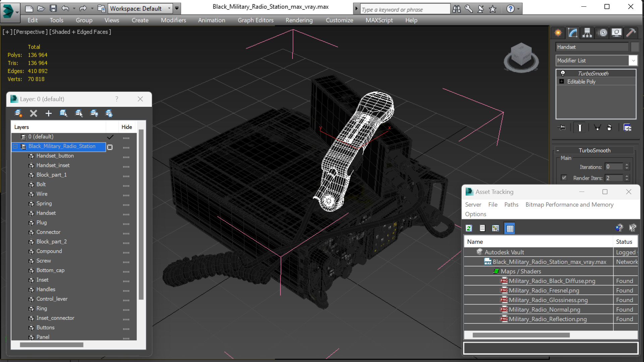Delete layer with the X icon
The width and height of the screenshot is (644, 362).
tap(34, 114)
